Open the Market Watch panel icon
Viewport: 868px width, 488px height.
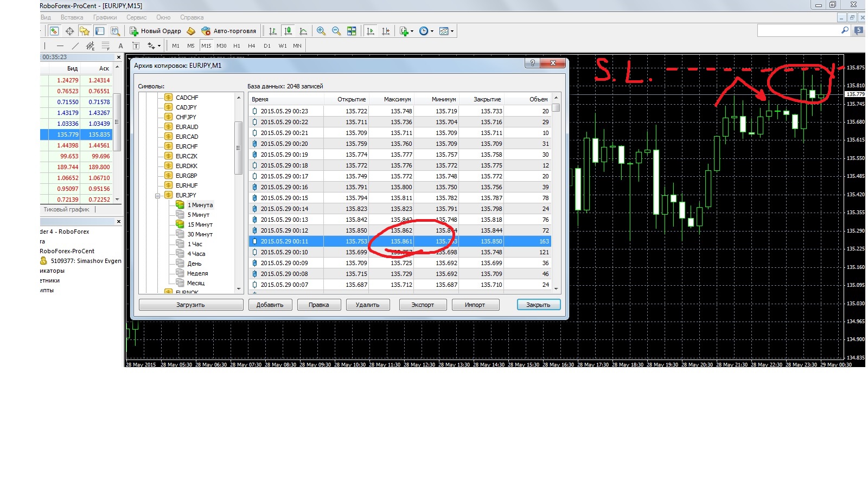point(54,31)
